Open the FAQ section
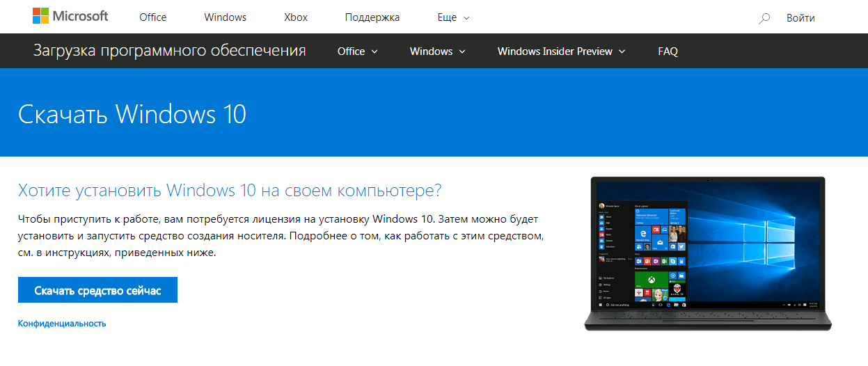This screenshot has width=868, height=366. click(668, 51)
